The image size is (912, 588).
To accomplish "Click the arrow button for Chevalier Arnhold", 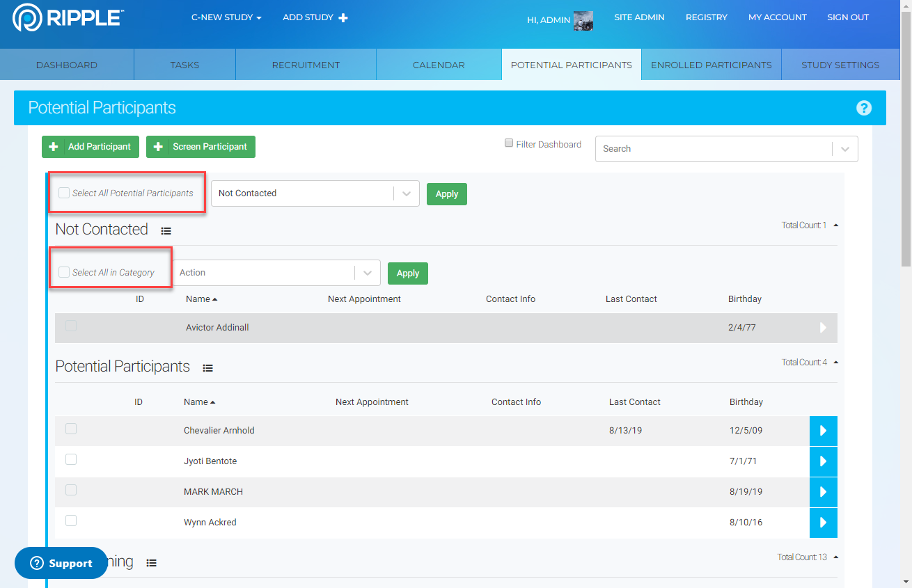I will [x=823, y=431].
